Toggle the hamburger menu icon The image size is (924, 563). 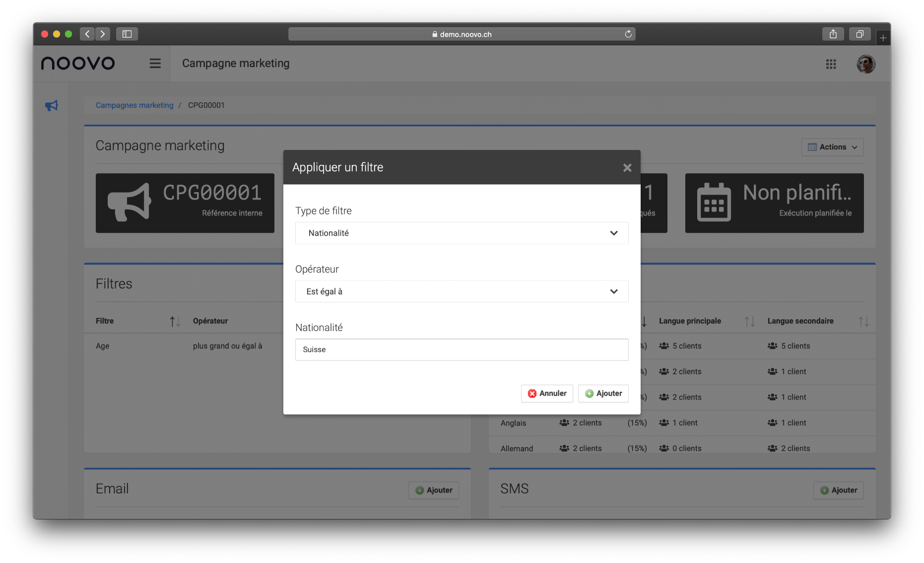(155, 64)
